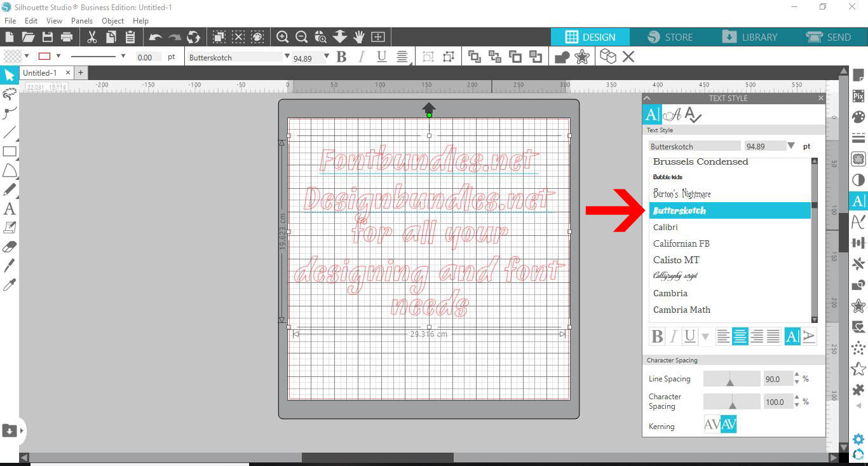Select the Text tool in left toolbar
The width and height of the screenshot is (868, 466).
[x=10, y=209]
